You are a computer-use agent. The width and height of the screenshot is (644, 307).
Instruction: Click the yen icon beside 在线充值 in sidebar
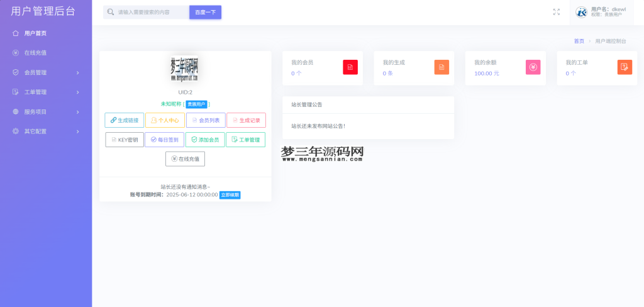[16, 53]
